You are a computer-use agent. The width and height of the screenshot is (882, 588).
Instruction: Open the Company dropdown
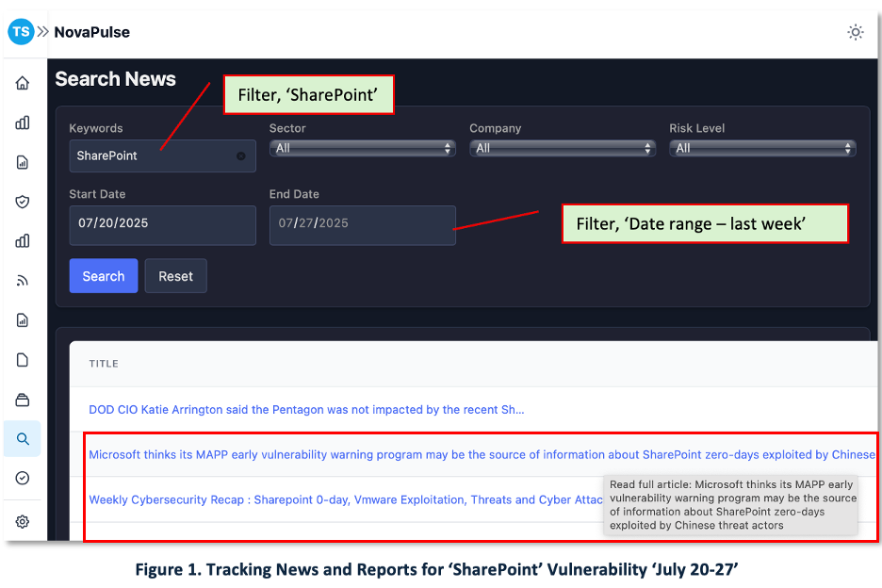563,148
